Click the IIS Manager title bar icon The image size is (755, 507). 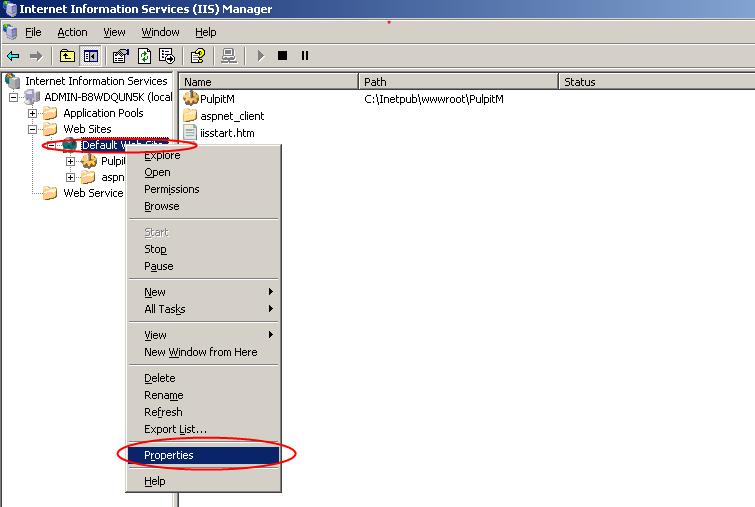10,9
